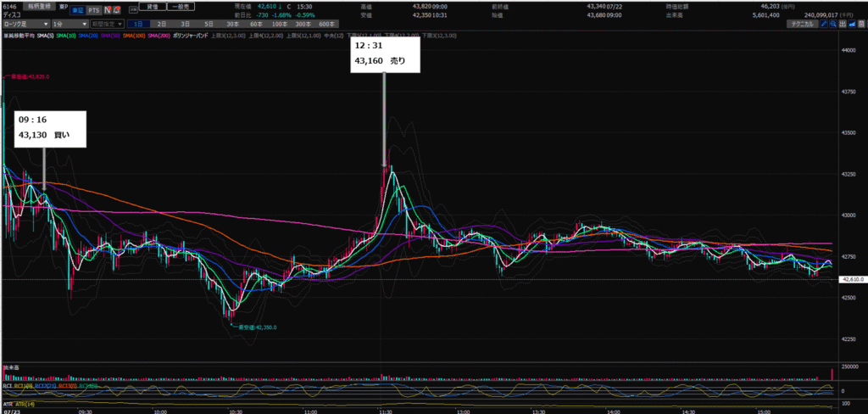Select the 東証 market toggle

coord(78,10)
